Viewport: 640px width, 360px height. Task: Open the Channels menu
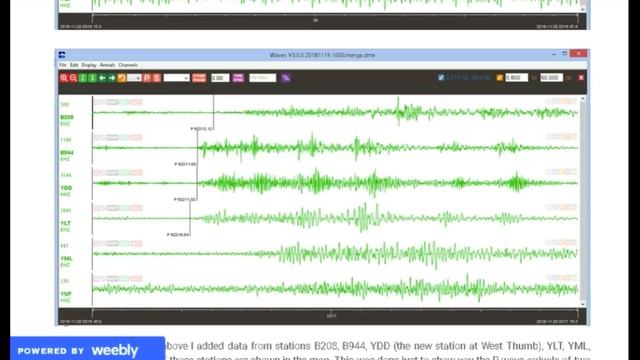pyautogui.click(x=128, y=65)
